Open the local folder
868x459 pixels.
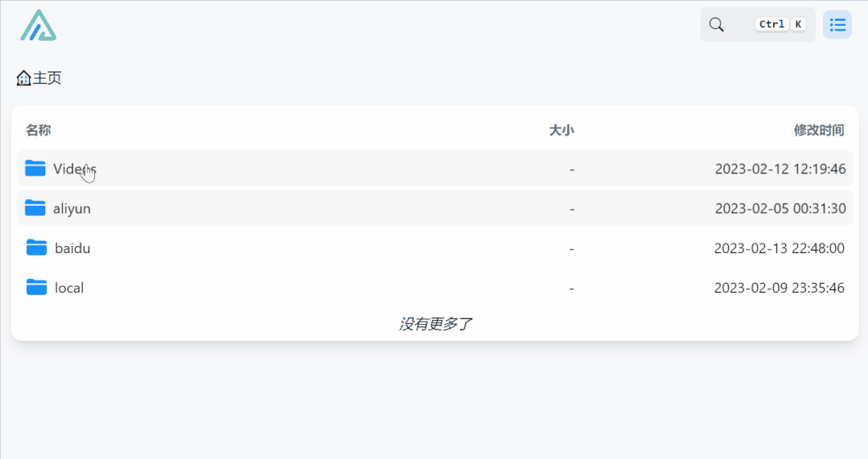[x=69, y=288]
